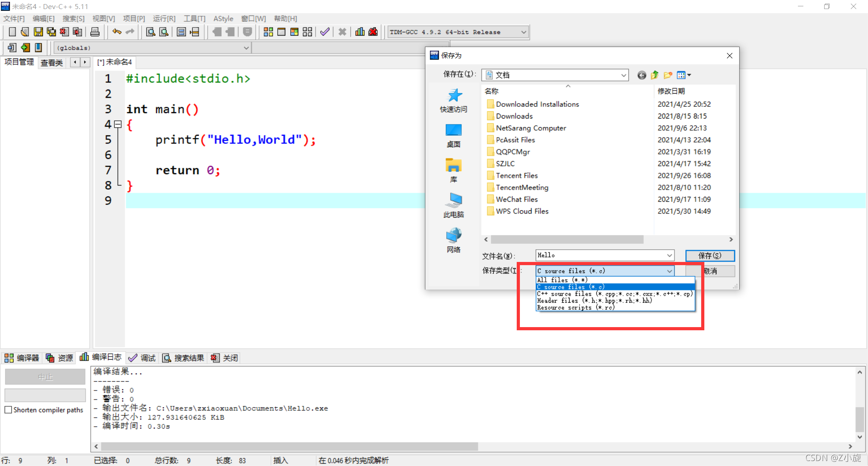868x466 pixels.
Task: Select 'Header files' type option
Action: point(615,300)
